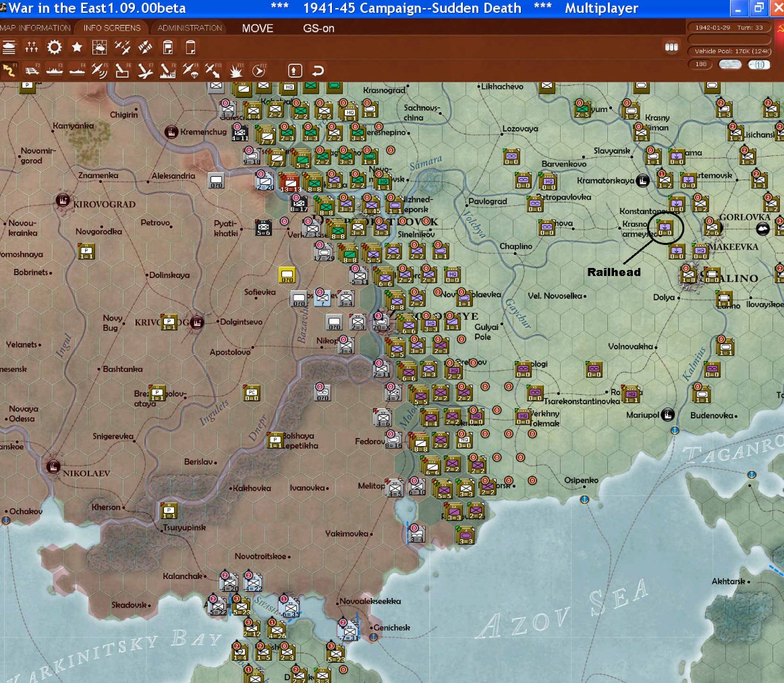Select F8 bomb city mode
This screenshot has width=784, height=683.
(x=167, y=70)
